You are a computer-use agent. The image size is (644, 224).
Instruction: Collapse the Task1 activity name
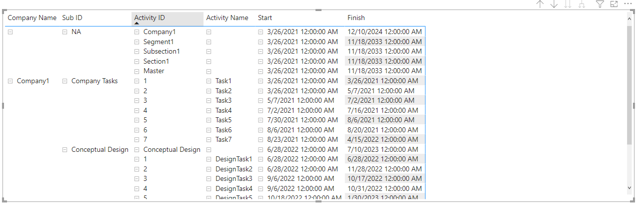click(209, 81)
